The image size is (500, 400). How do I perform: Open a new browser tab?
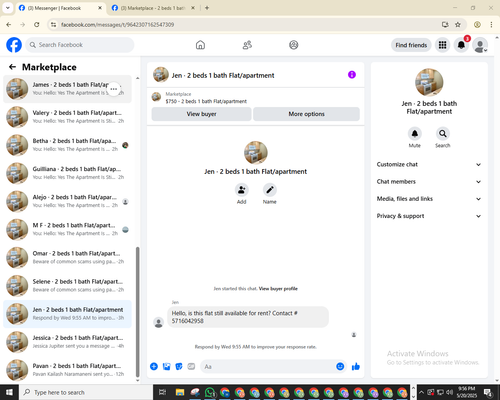(207, 8)
